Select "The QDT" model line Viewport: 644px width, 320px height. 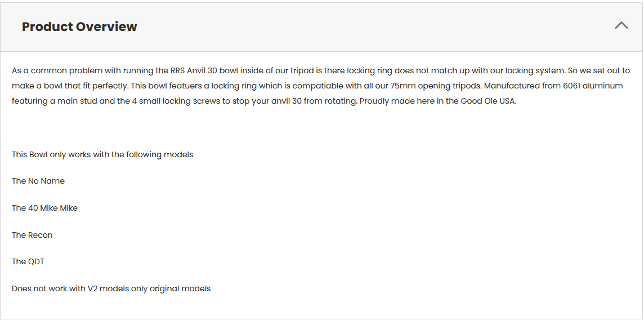(x=28, y=261)
